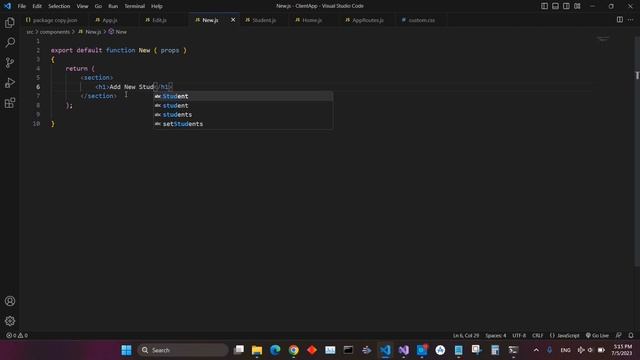Open the Selection menu
This screenshot has height=360, width=640.
tap(59, 6)
